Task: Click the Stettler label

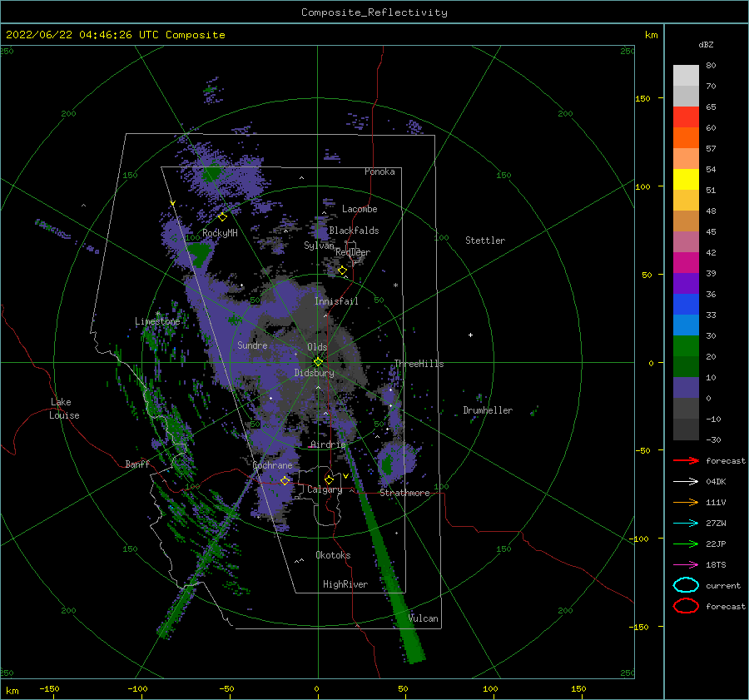Action: pos(485,241)
